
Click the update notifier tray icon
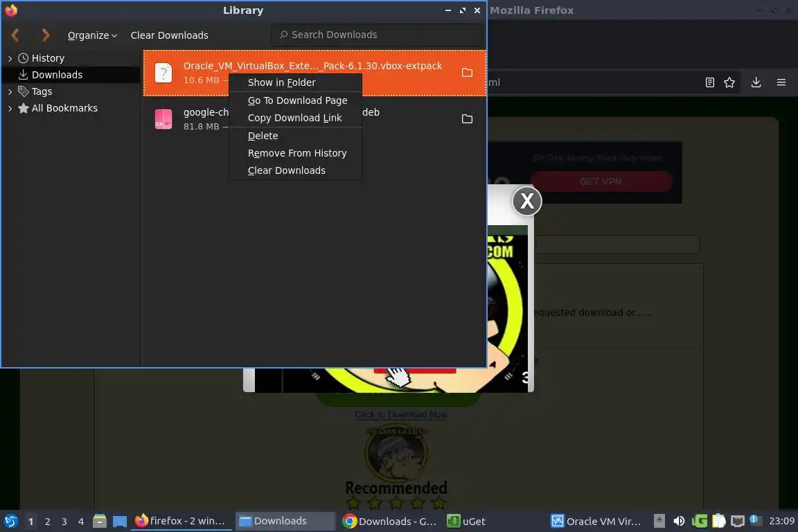coord(755,520)
